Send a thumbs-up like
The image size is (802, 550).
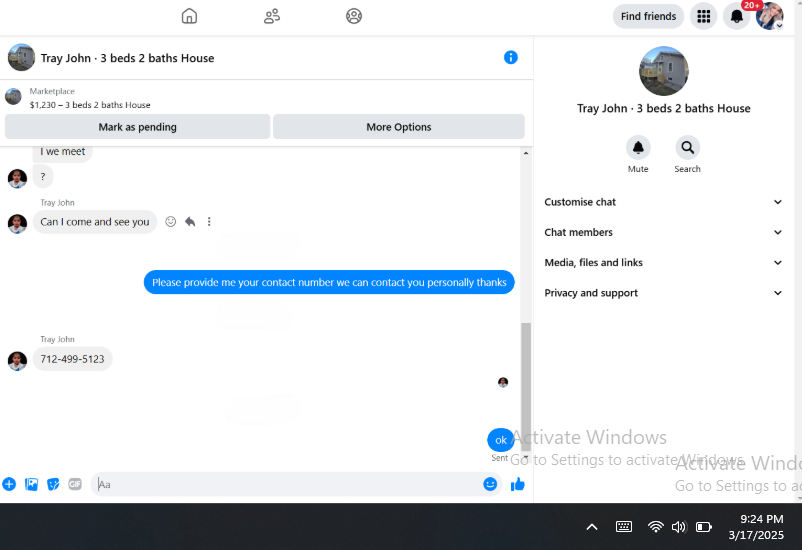coord(518,484)
